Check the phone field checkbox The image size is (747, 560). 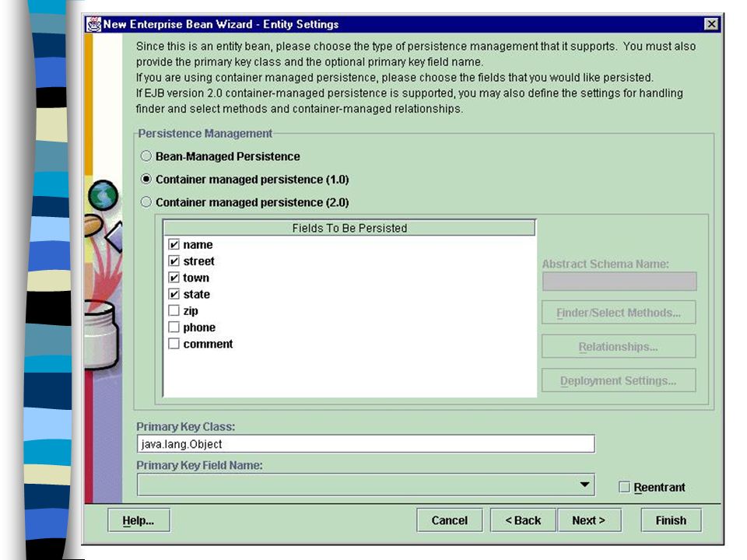click(x=174, y=327)
